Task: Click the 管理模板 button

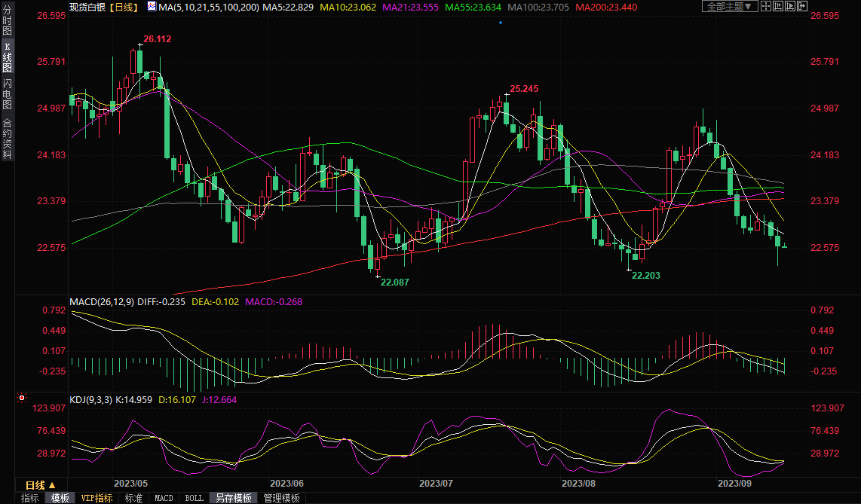Action: [x=280, y=498]
